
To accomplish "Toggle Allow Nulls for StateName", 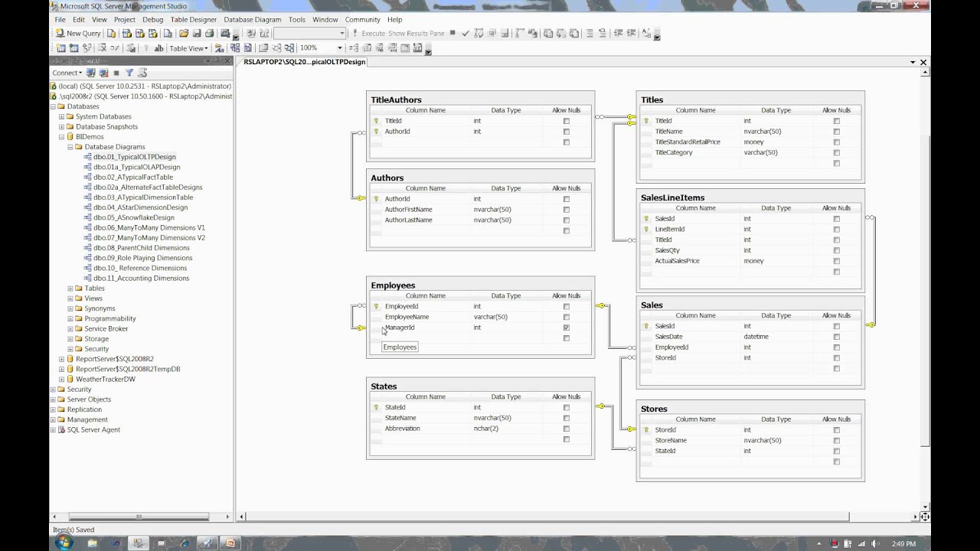I will click(567, 418).
